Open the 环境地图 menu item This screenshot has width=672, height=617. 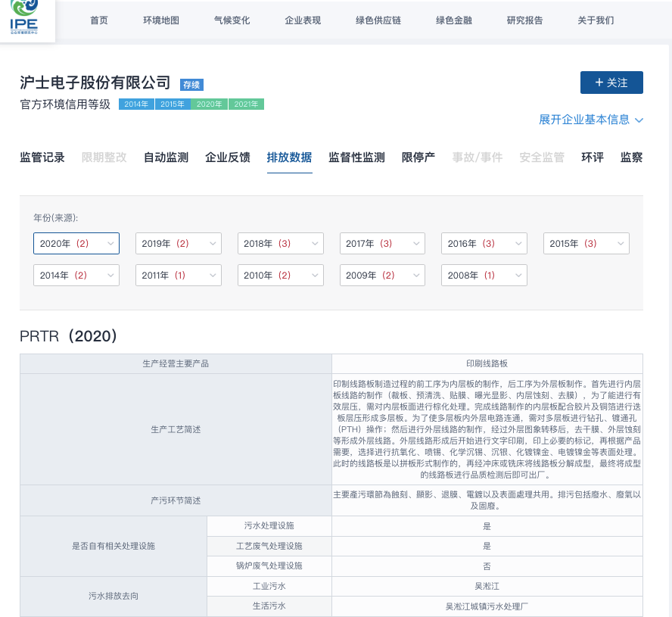tap(161, 20)
